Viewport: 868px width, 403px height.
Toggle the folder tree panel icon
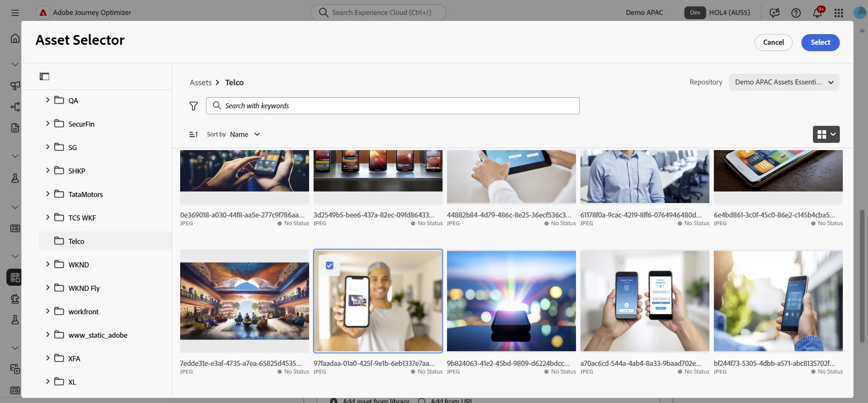click(44, 76)
